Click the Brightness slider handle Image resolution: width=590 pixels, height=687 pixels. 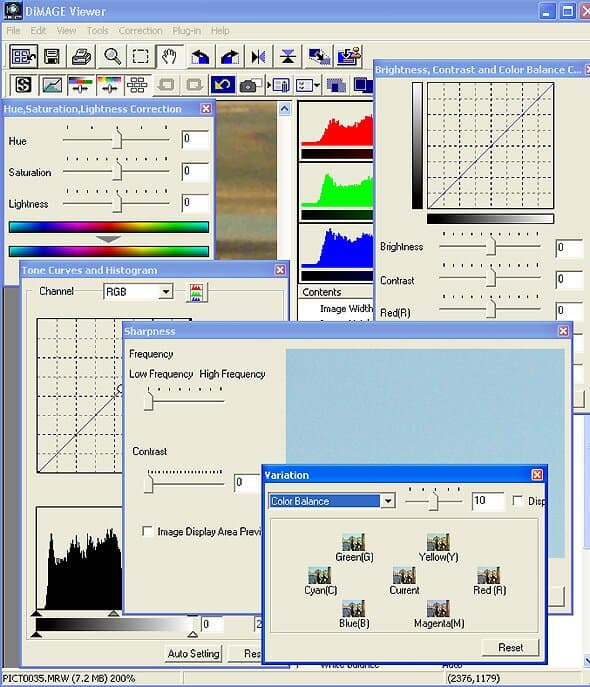[x=491, y=246]
